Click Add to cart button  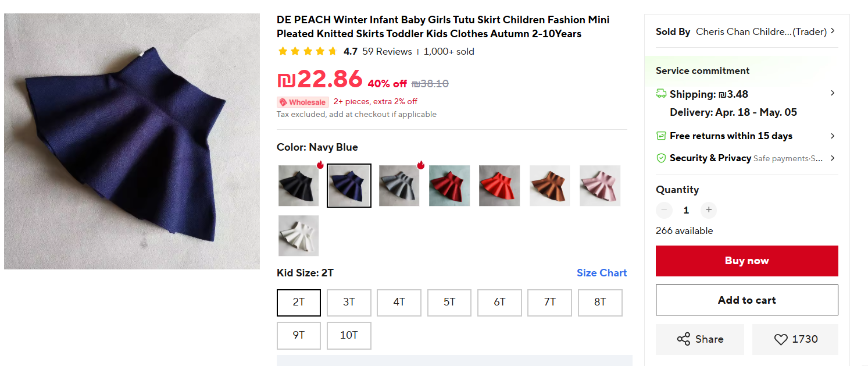746,300
